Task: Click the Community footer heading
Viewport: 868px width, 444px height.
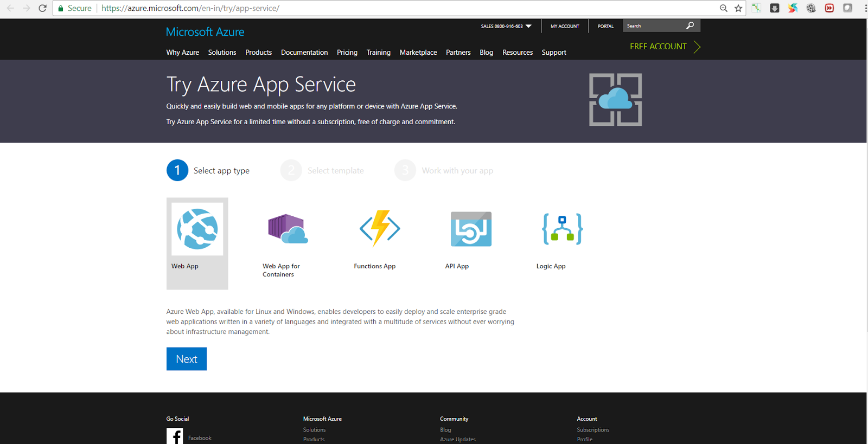Action: [x=454, y=419]
